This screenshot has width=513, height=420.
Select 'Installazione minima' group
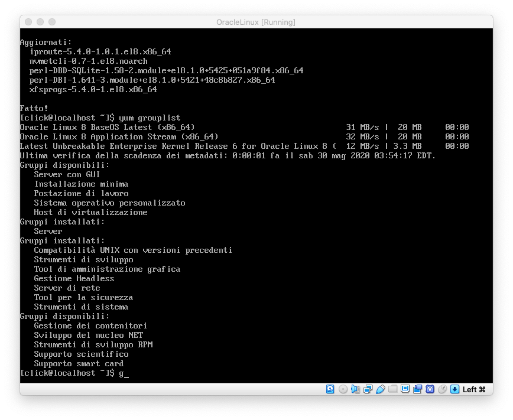click(x=81, y=184)
